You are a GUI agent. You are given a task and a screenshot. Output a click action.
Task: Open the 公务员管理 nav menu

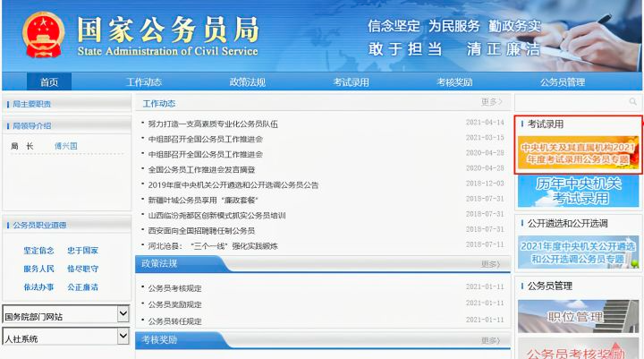click(563, 81)
